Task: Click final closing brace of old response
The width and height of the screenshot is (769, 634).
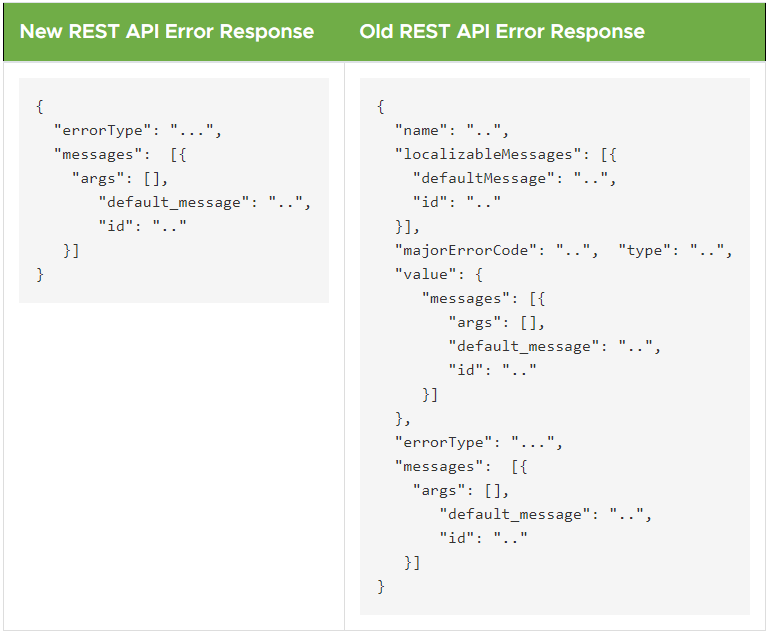Action: pyautogui.click(x=380, y=586)
